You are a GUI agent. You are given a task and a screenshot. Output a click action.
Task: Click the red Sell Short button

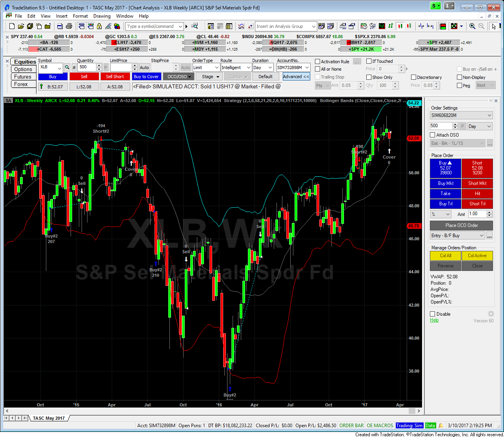(x=115, y=77)
